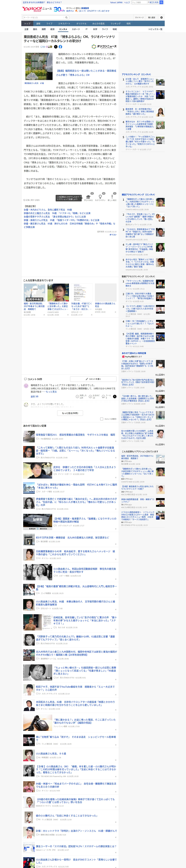
Task: Open the 武井壮 article headline
Action: click(84, 469)
